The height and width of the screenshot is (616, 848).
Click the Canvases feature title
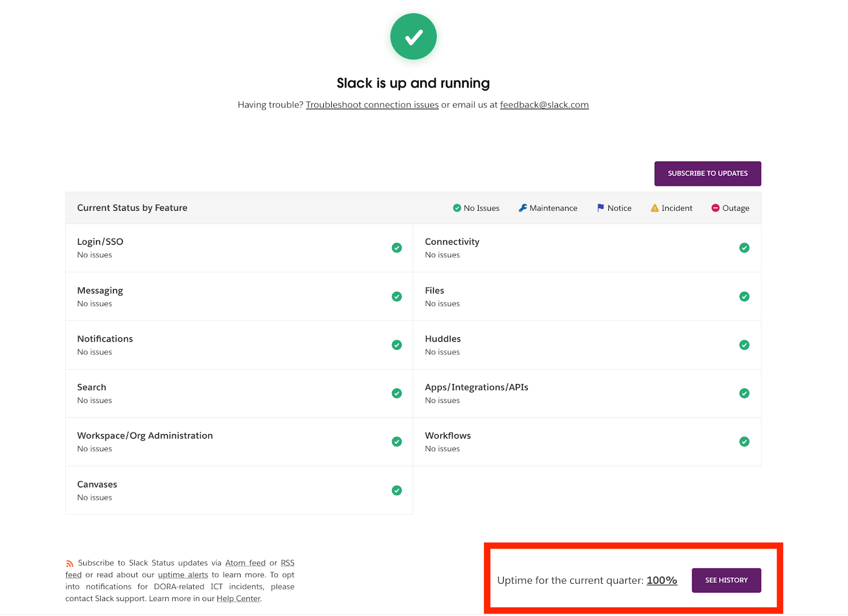(97, 484)
